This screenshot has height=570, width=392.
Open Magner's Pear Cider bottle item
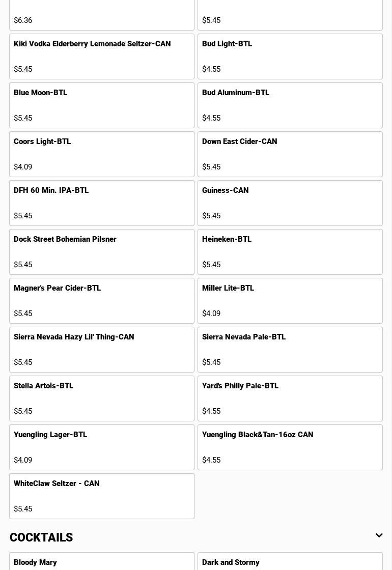point(102,301)
